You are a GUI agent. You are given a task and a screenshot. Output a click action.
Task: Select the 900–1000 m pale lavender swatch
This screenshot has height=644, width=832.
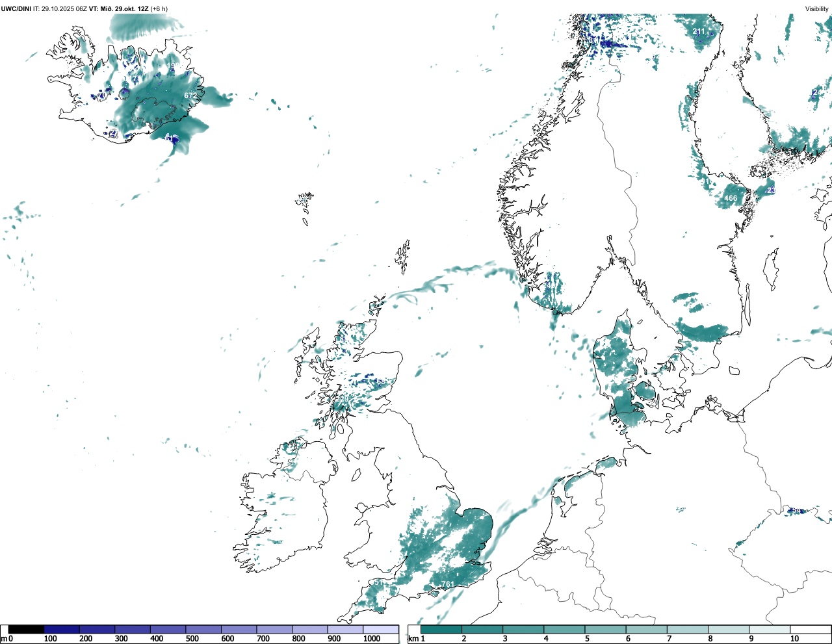[345, 629]
